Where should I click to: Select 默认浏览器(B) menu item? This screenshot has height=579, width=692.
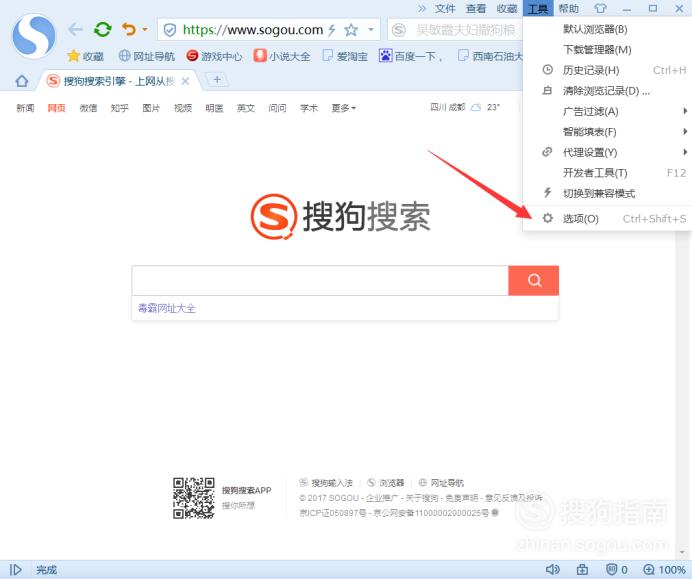(607, 29)
